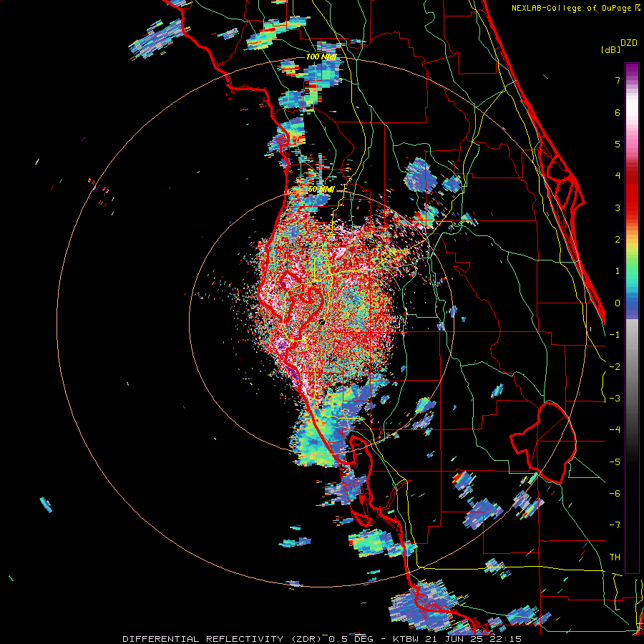Image resolution: width=644 pixels, height=644 pixels.
Task: Click the ZDR color scale bar
Action: 632,318
